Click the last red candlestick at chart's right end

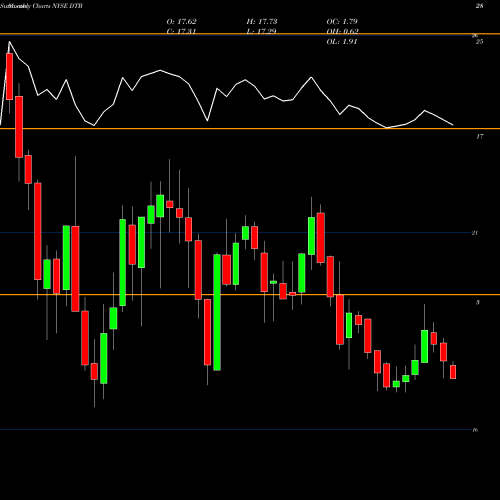(453, 372)
